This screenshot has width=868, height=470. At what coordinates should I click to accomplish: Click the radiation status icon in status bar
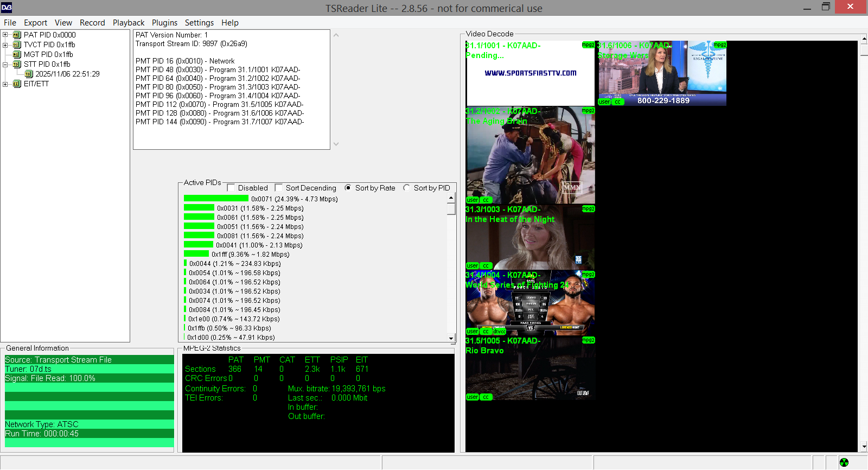844,462
